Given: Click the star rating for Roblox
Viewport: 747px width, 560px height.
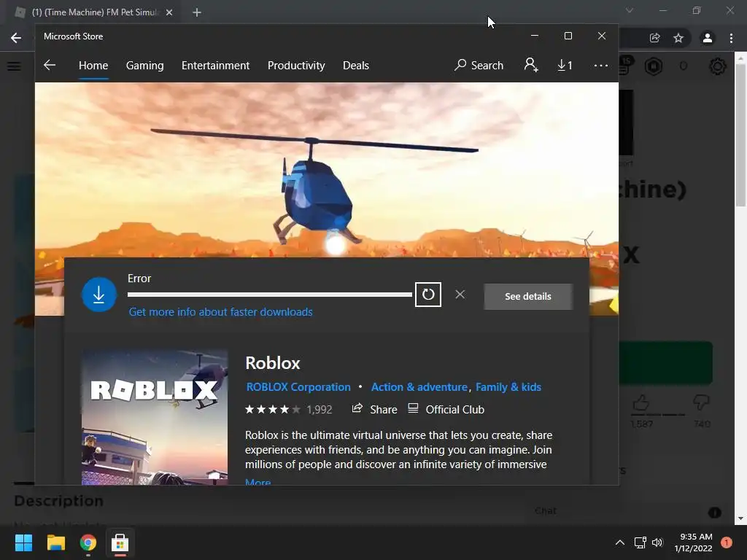Looking at the screenshot, I should coord(273,410).
